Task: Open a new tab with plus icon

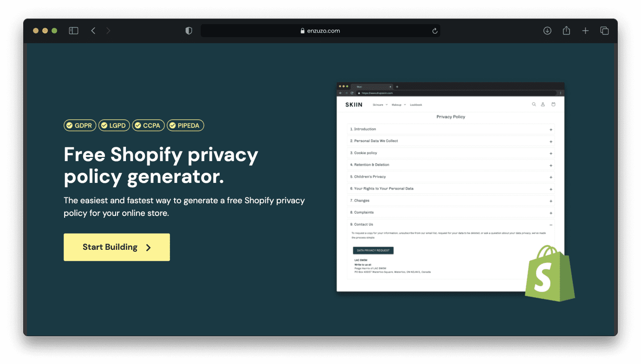Action: (585, 31)
